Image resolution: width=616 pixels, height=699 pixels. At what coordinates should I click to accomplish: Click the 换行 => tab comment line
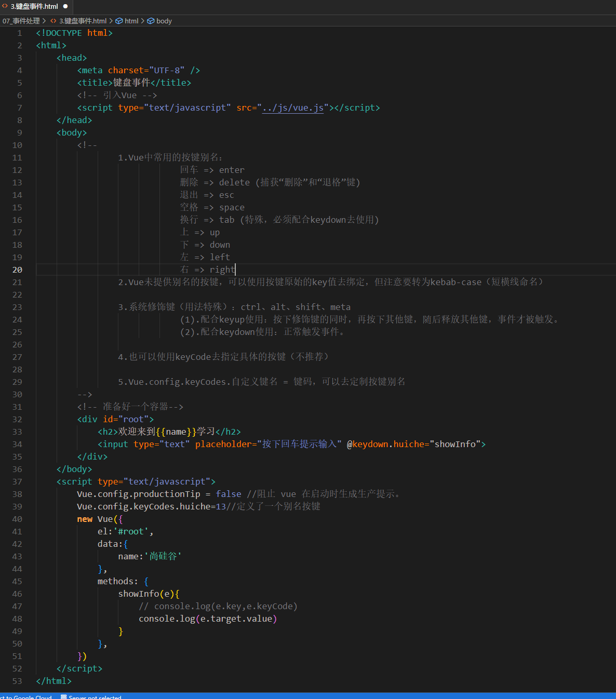(279, 220)
